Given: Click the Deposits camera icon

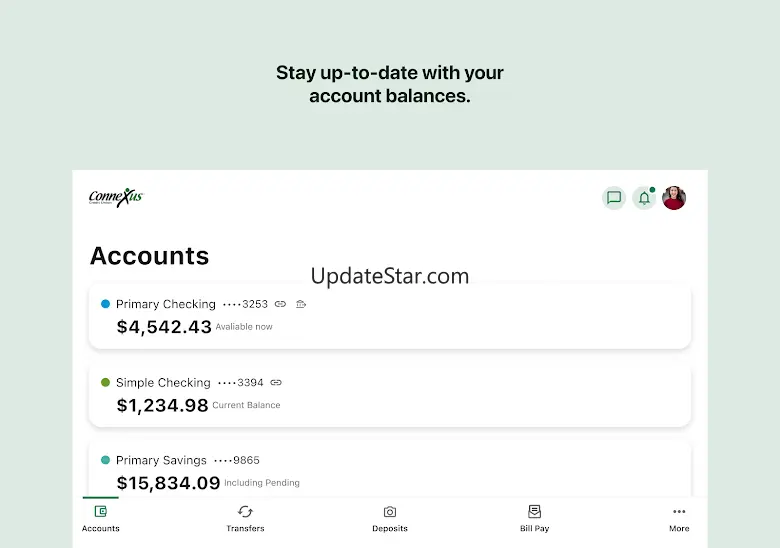Looking at the screenshot, I should pos(390,512).
